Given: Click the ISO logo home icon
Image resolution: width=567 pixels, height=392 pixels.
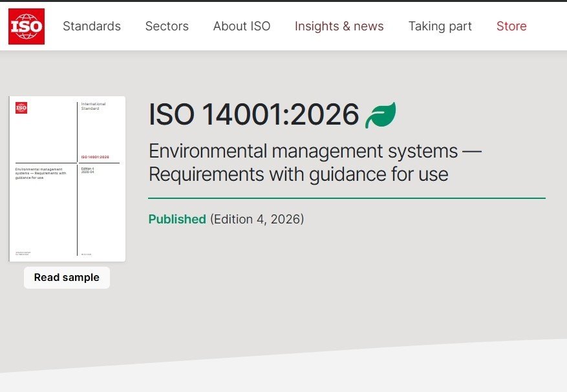Looking at the screenshot, I should [x=27, y=26].
